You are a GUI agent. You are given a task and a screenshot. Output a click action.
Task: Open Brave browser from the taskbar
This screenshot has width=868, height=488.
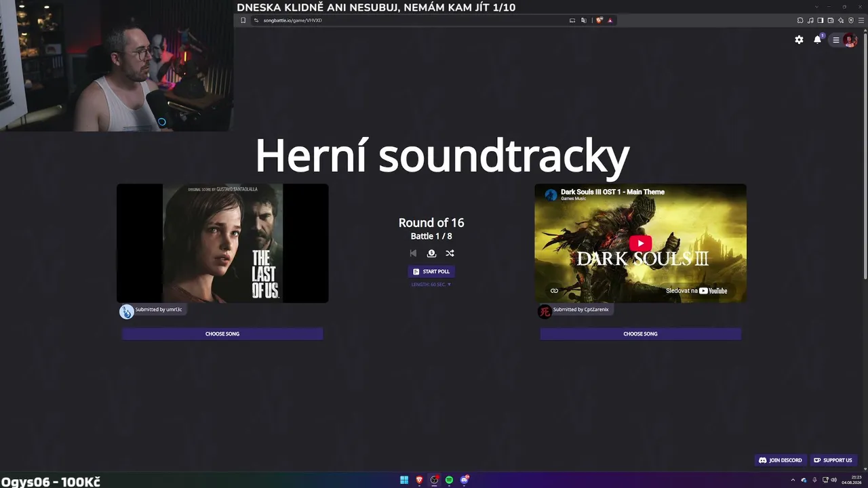pos(419,480)
